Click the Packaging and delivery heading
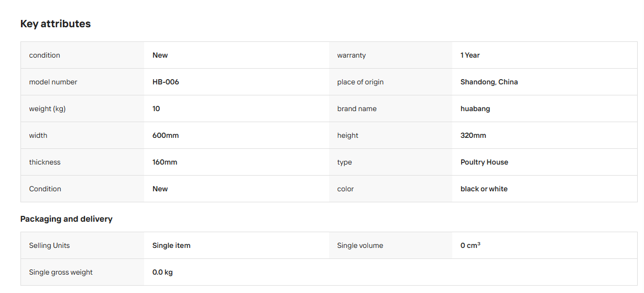Viewport: 644px width, 293px height. [67, 219]
